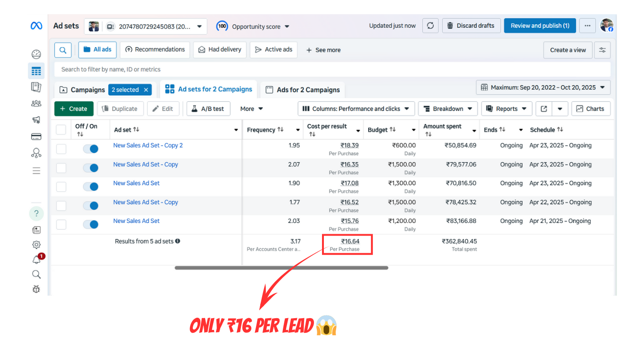Image resolution: width=644 pixels, height=362 pixels.
Task: Click the Review and publish (1) button
Action: [x=539, y=26]
